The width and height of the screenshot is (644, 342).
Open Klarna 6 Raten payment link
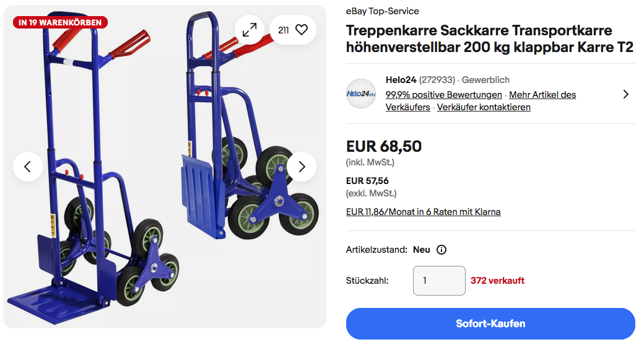pos(423,212)
